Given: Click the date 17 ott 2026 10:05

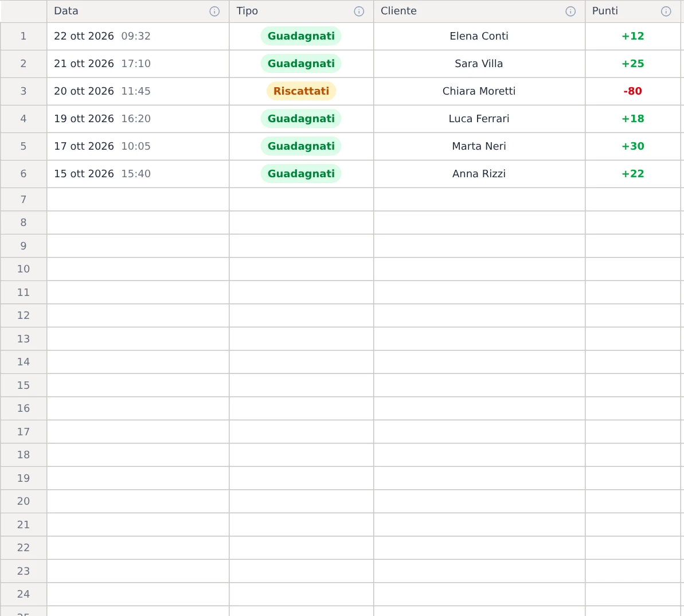Looking at the screenshot, I should point(102,146).
